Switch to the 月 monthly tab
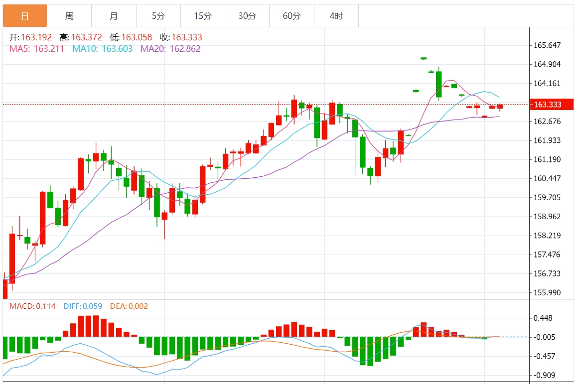This screenshot has height=384, width=588. point(114,16)
